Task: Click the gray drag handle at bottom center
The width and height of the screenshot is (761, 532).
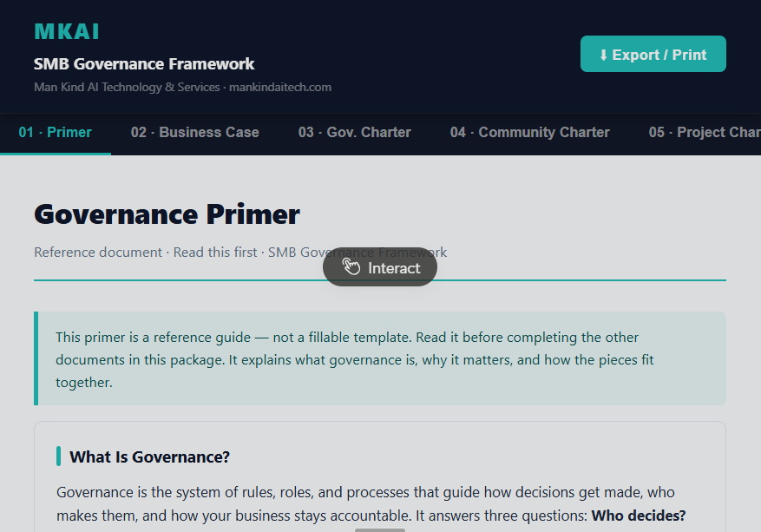Action: (379, 530)
